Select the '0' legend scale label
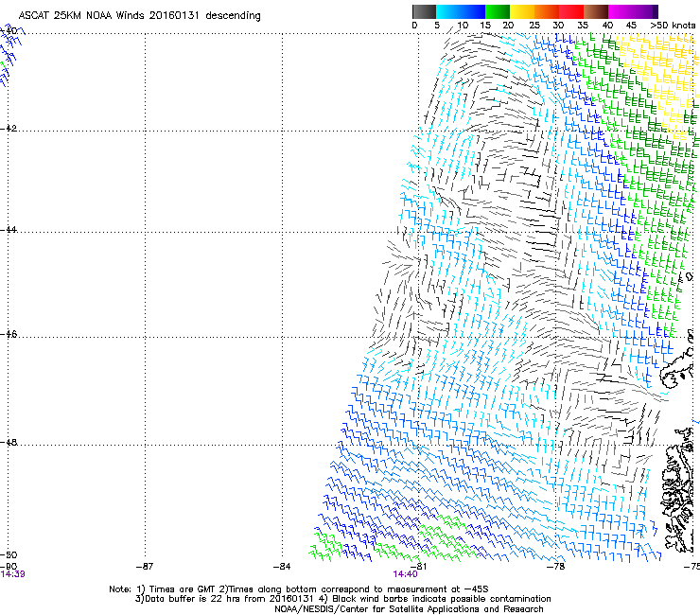 pos(414,26)
